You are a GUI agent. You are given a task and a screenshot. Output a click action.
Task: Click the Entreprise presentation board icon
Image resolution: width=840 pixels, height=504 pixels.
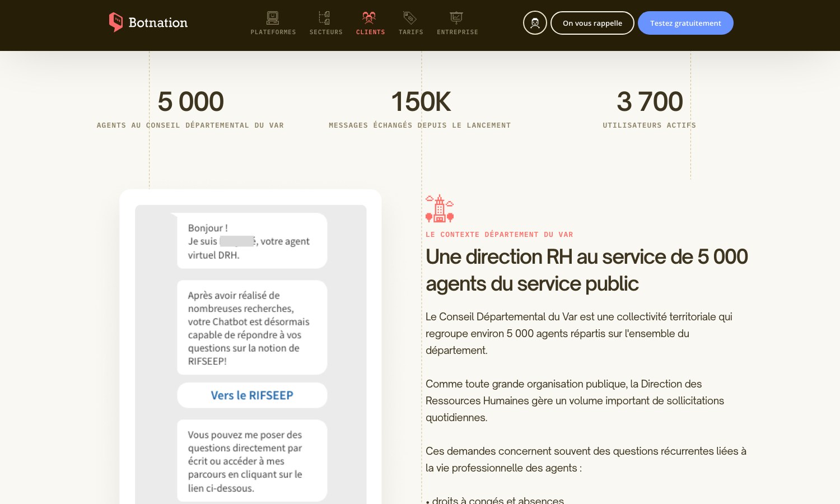pyautogui.click(x=456, y=17)
